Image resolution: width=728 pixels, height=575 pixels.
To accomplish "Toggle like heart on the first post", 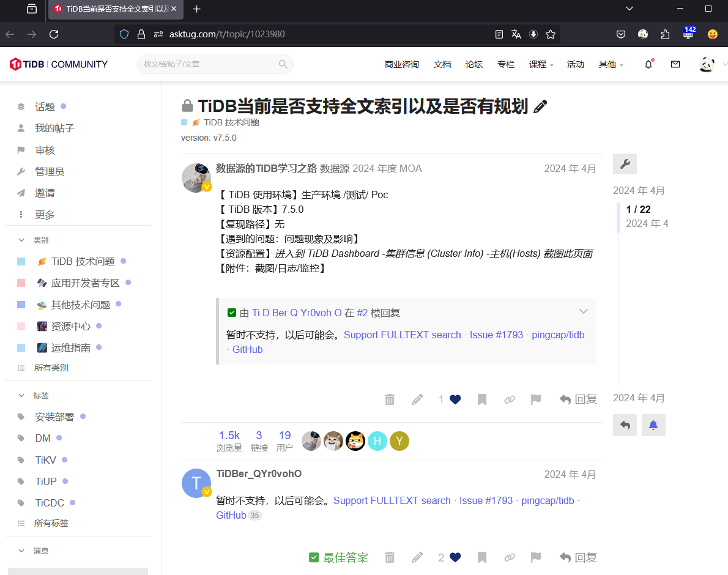I will [x=455, y=399].
